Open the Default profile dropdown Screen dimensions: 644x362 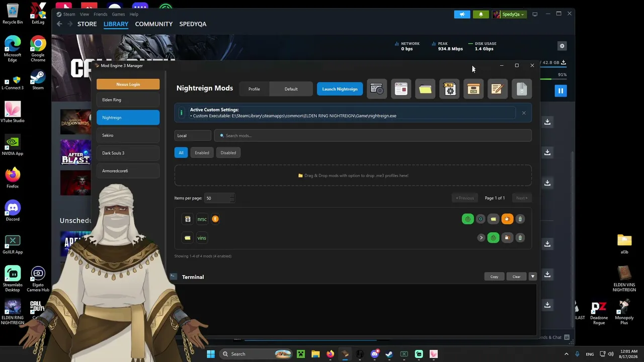[291, 89]
